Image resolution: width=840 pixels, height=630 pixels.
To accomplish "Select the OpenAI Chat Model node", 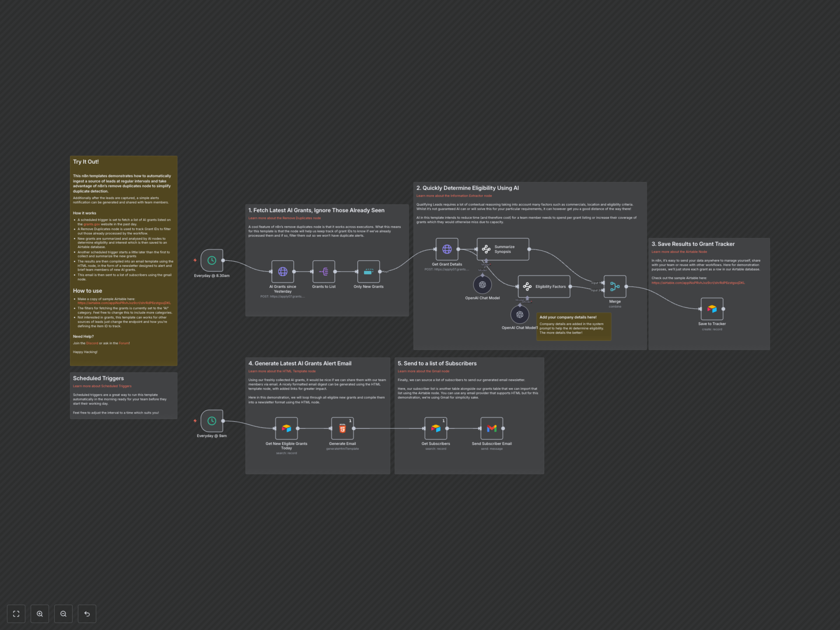I will tap(482, 285).
